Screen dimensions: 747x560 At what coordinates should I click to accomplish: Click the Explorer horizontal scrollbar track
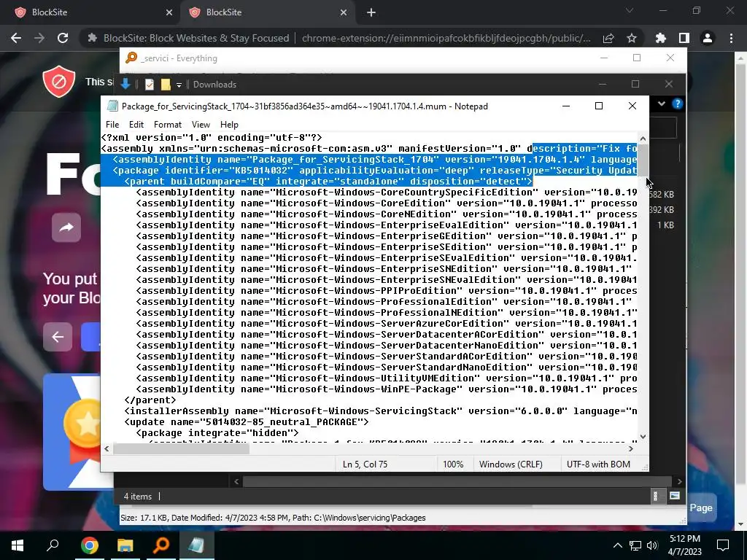(x=457, y=481)
